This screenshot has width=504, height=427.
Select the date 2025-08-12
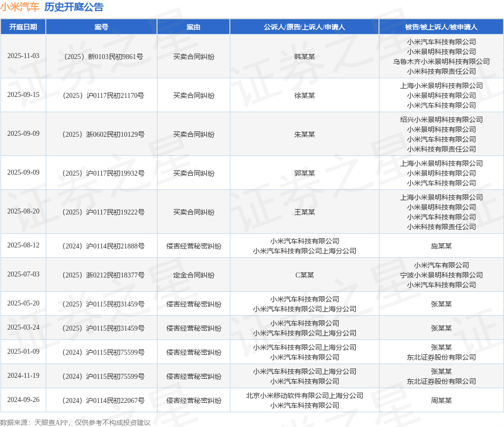pos(24,245)
